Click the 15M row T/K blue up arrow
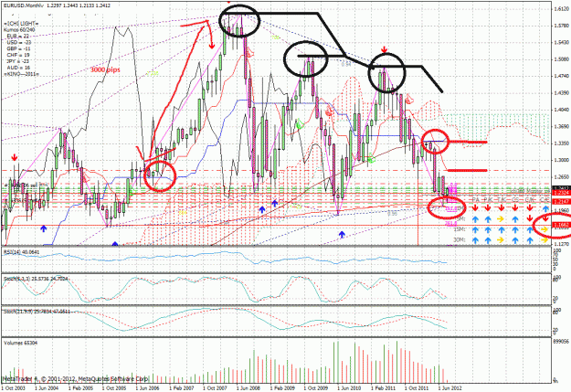Screen dimensions: 571x392 coord(502,230)
